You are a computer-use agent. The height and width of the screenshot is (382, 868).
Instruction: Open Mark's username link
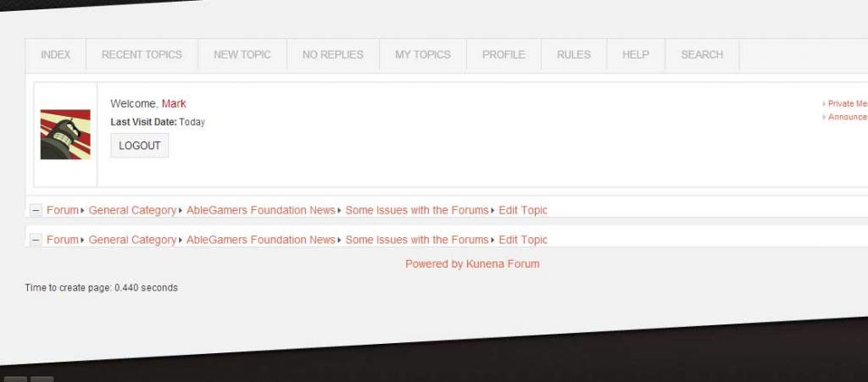pyautogui.click(x=174, y=103)
